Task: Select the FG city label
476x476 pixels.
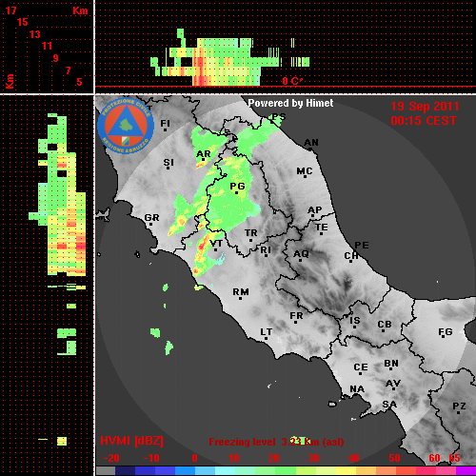Action: click(x=446, y=332)
